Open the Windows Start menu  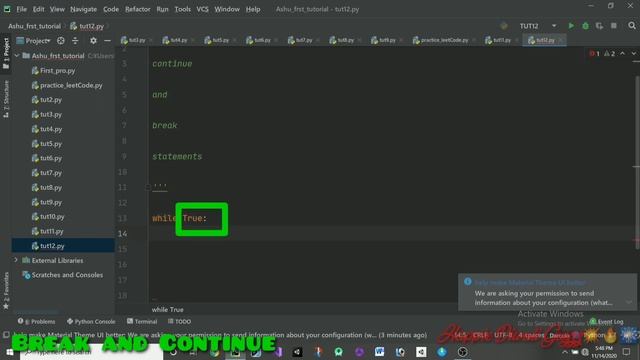tap(10, 352)
